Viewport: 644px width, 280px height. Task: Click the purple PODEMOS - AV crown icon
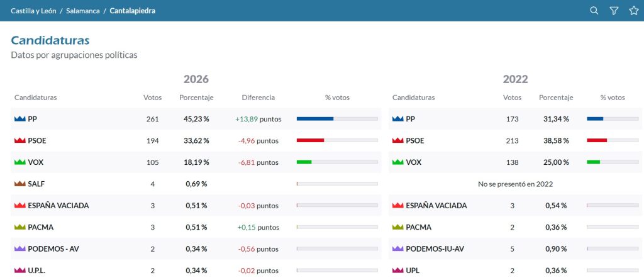coord(19,249)
